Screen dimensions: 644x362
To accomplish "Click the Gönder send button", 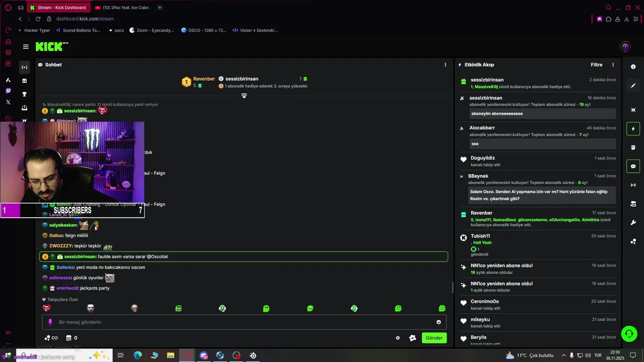I will coord(434,338).
